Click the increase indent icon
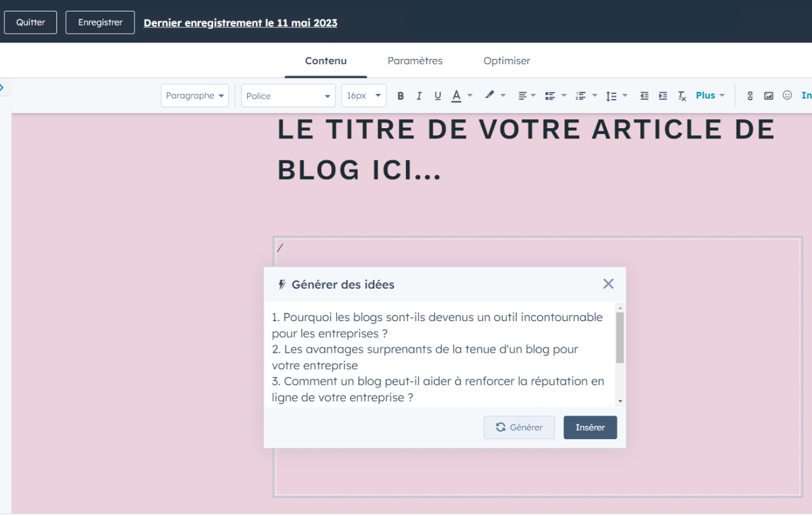The image size is (812, 516). [663, 96]
